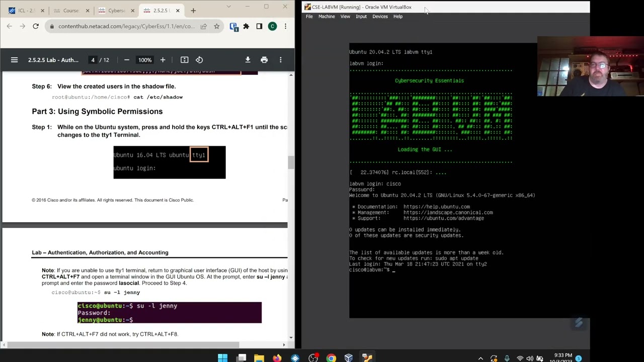Click the PDF vertical scrollbar thumb

(291, 162)
